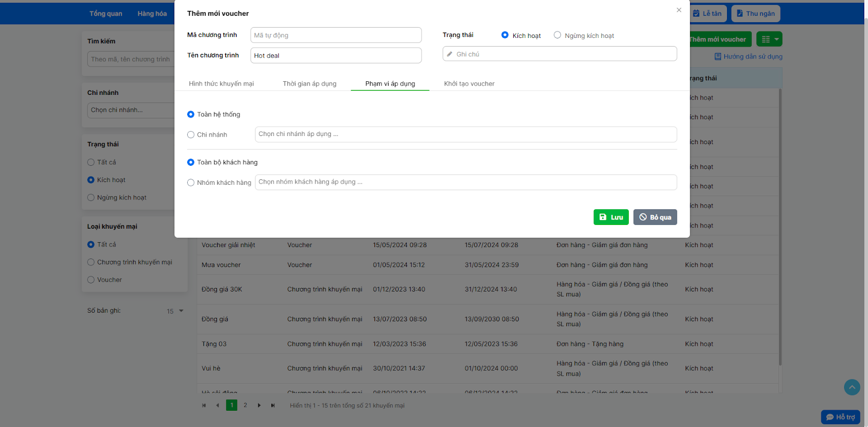
Task: Open Lễ tân from the top bar
Action: (x=708, y=14)
